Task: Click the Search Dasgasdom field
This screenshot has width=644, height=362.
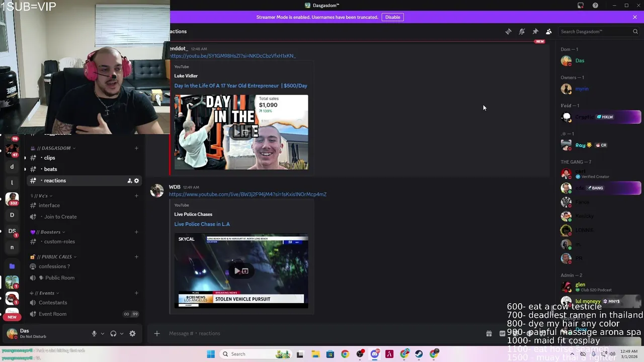Action: [x=599, y=31]
